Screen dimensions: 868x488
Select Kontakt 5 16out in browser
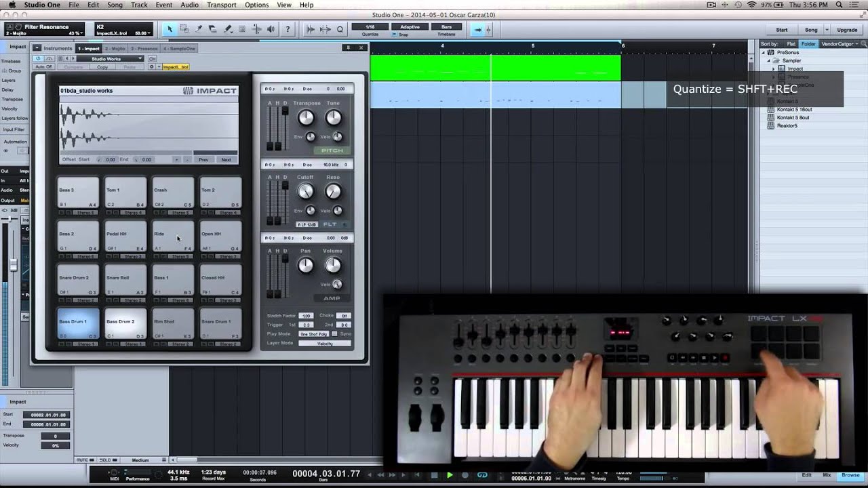point(793,109)
